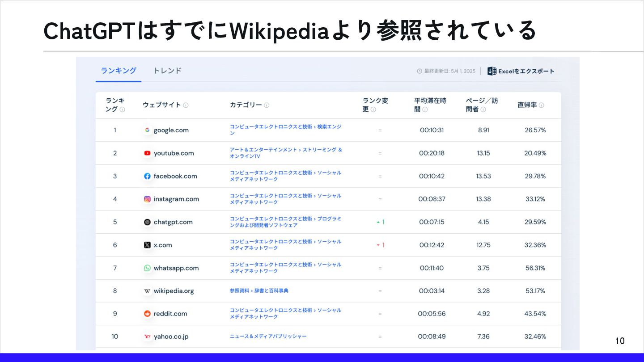Click the Google favicon next to google.com

147,130
